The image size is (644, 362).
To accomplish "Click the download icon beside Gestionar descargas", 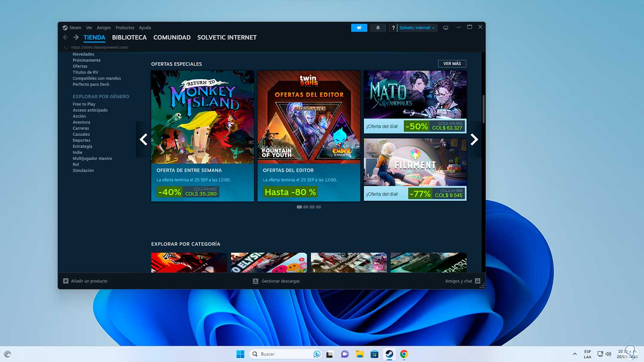I will point(255,281).
